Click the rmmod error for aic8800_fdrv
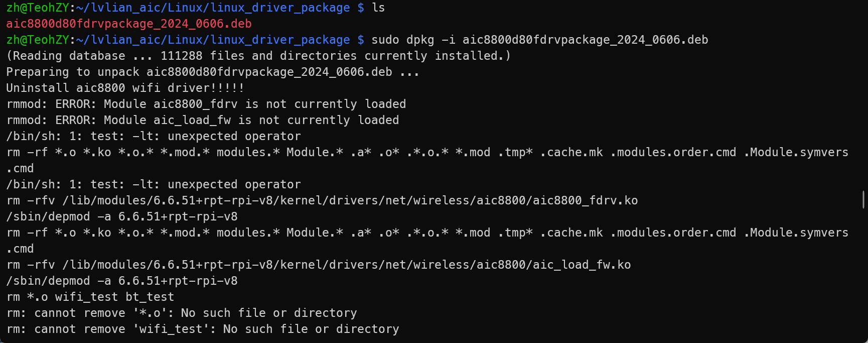 pos(206,104)
